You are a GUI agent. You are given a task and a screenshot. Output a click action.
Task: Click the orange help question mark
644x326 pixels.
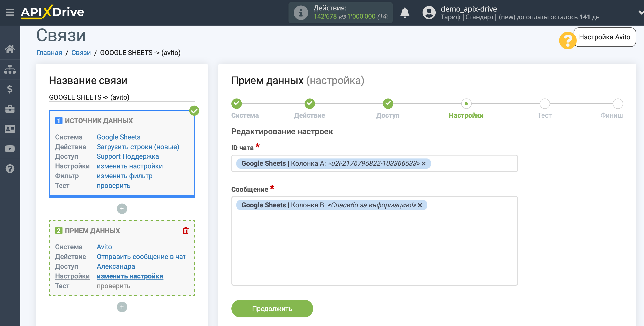pyautogui.click(x=567, y=40)
